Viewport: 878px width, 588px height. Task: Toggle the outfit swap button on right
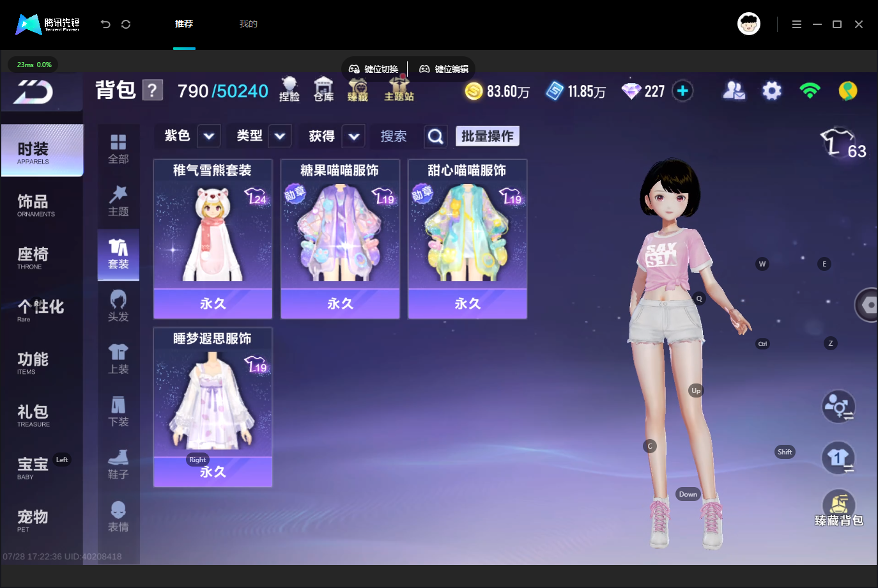838,458
